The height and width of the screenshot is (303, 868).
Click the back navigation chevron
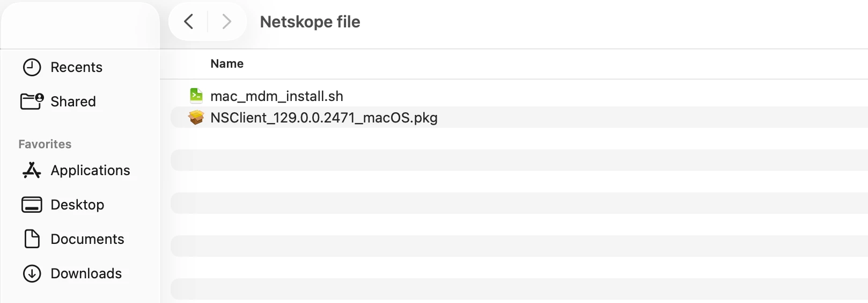click(x=188, y=21)
